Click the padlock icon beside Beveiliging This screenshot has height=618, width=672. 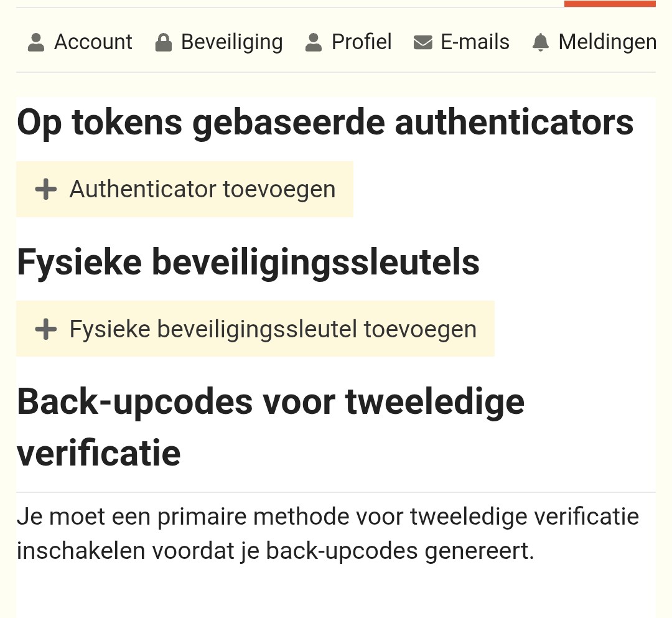pos(163,42)
